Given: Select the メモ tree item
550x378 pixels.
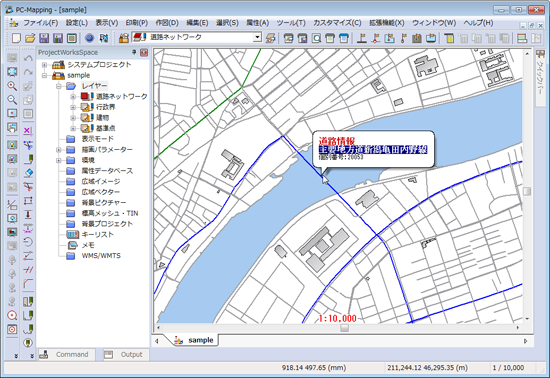Looking at the screenshot, I should tap(88, 245).
